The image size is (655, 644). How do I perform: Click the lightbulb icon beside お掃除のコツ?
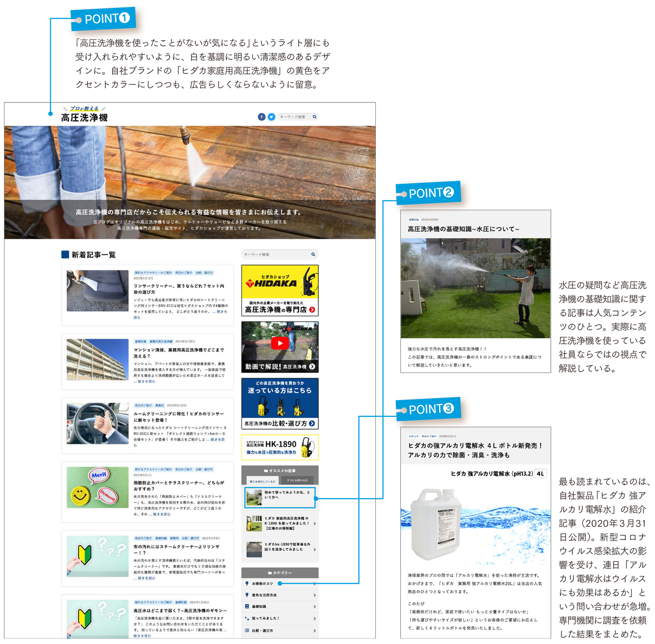click(247, 583)
